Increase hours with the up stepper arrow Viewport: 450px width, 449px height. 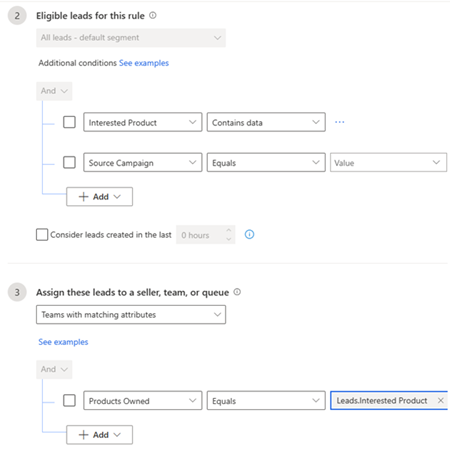[229, 230]
